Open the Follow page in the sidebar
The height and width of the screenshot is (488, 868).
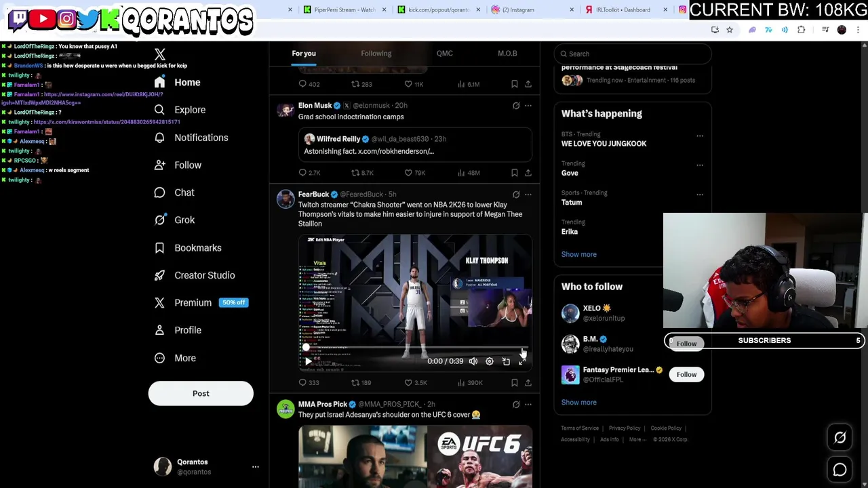(178, 165)
